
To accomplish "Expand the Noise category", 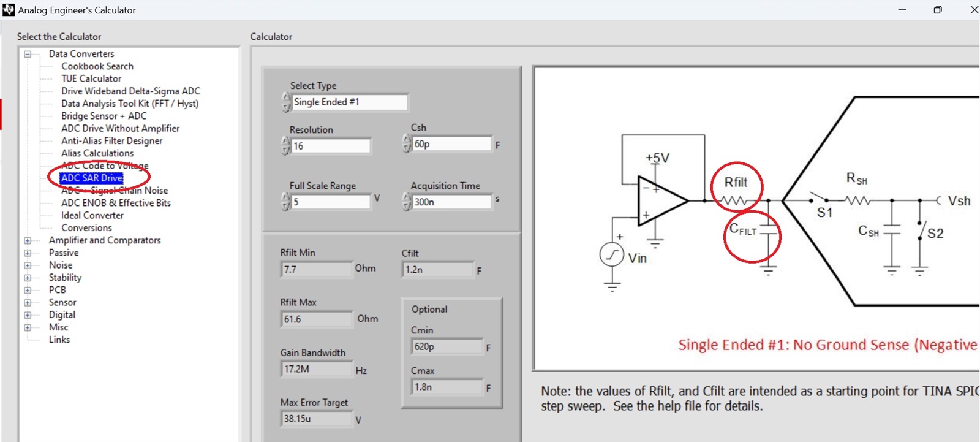I will 28,265.
